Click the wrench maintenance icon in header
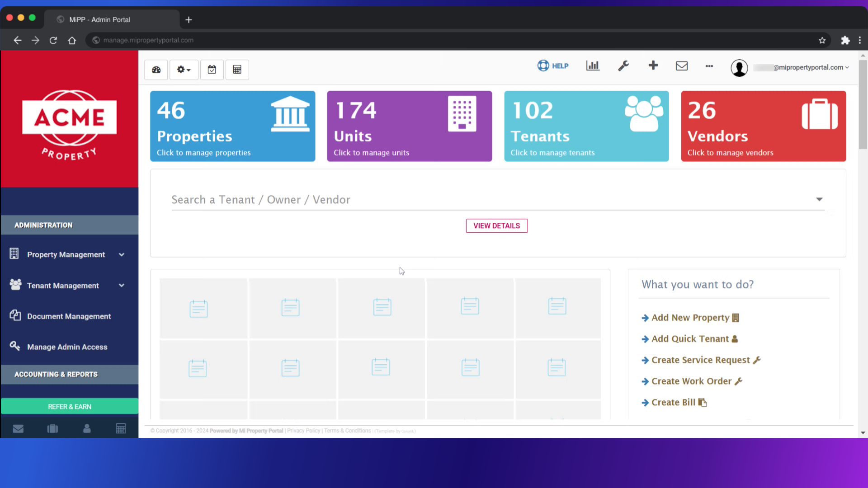868x488 pixels. [x=623, y=66]
